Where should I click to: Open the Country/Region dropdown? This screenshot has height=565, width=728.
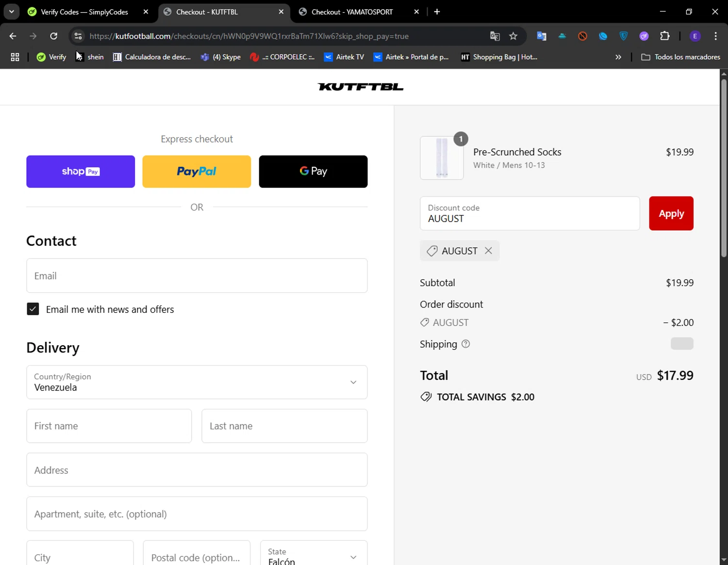click(197, 382)
